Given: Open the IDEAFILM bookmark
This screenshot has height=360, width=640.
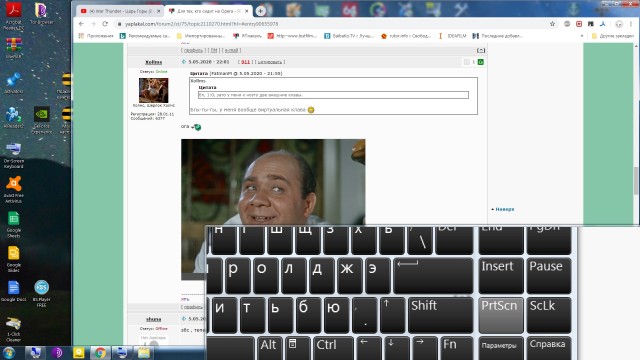Looking at the screenshot, I should pos(452,36).
